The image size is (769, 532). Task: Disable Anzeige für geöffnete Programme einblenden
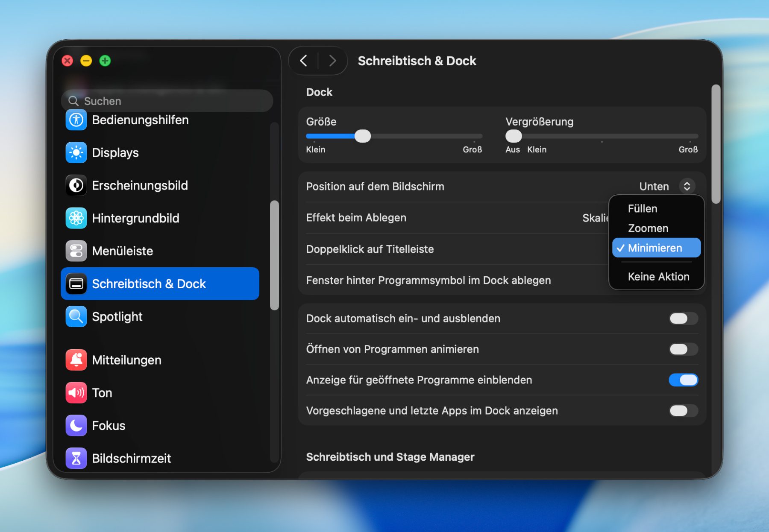coord(683,380)
